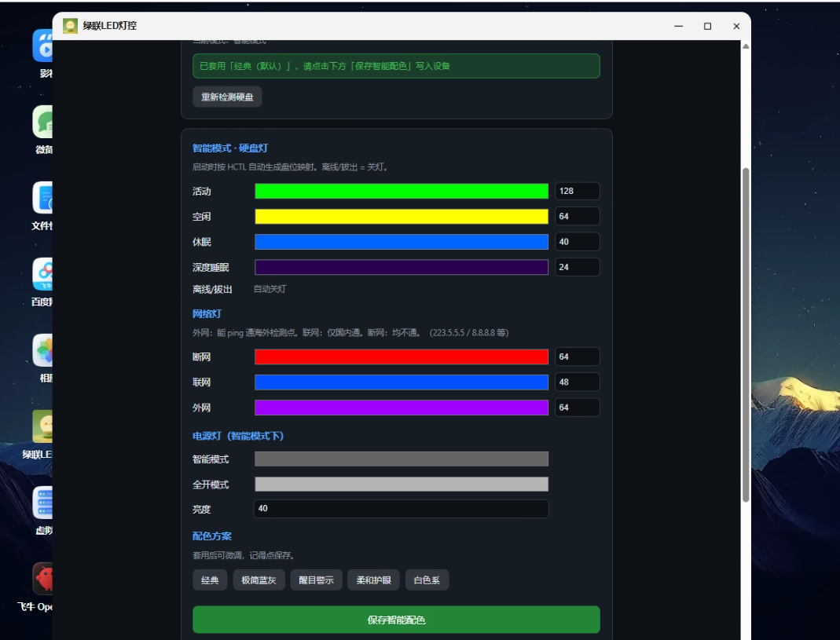Minimize the 绿联LED灯控 window

pos(679,26)
